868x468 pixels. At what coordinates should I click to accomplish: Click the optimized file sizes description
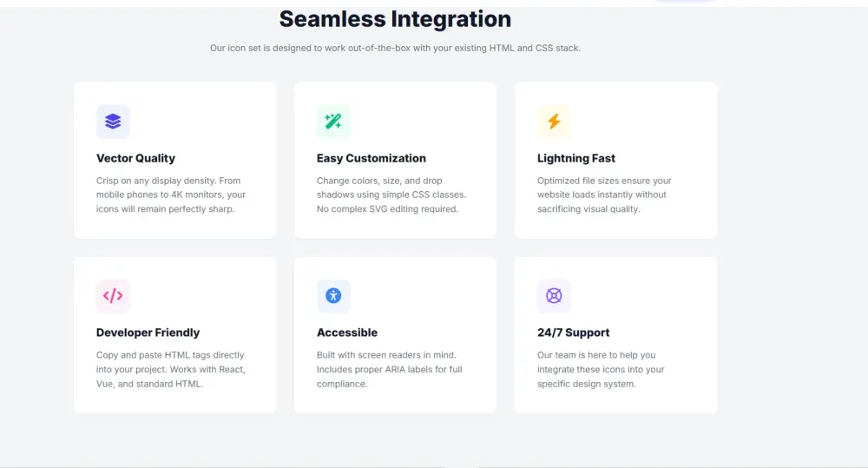pyautogui.click(x=603, y=194)
